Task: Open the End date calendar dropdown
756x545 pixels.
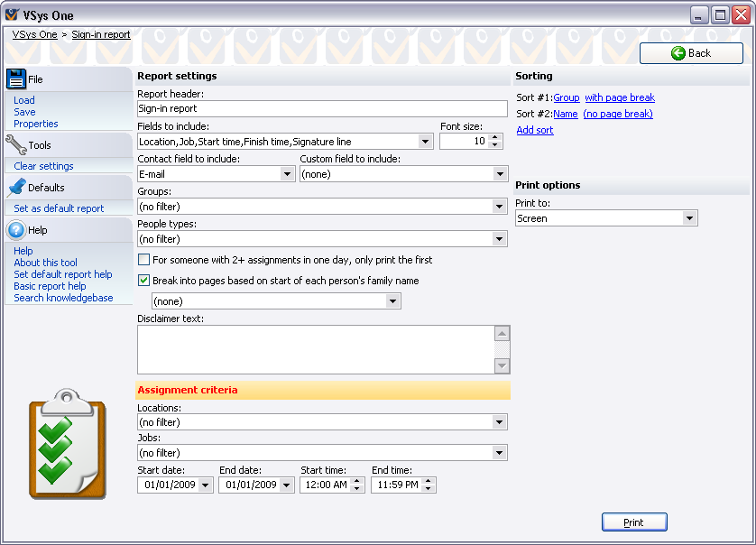Action: [286, 485]
